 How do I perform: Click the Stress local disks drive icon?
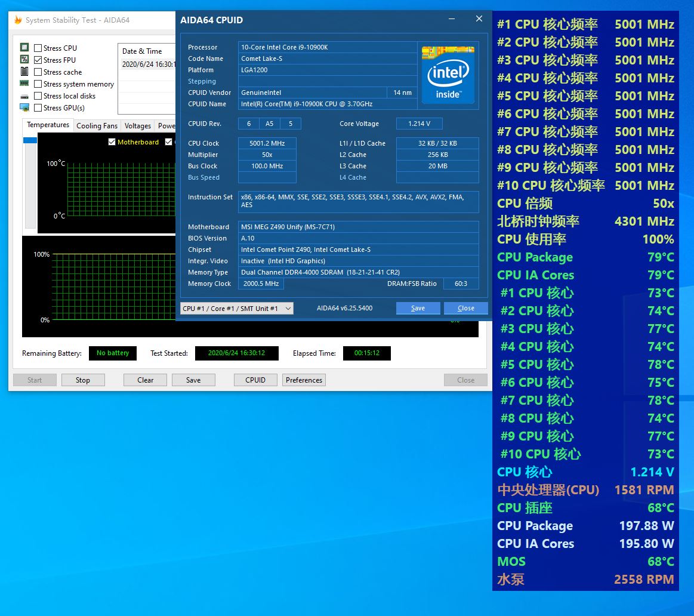click(x=24, y=96)
